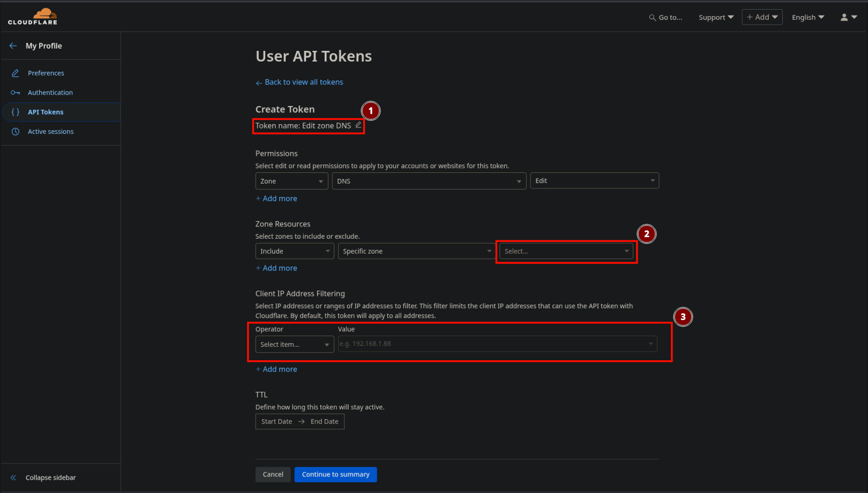
Task: Open the English language menu
Action: [x=808, y=17]
